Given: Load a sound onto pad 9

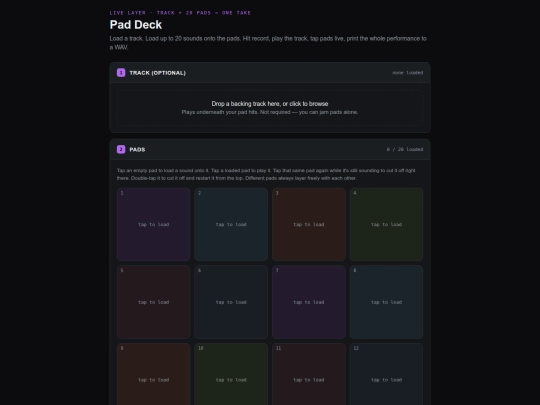Looking at the screenshot, I should pyautogui.click(x=154, y=374).
